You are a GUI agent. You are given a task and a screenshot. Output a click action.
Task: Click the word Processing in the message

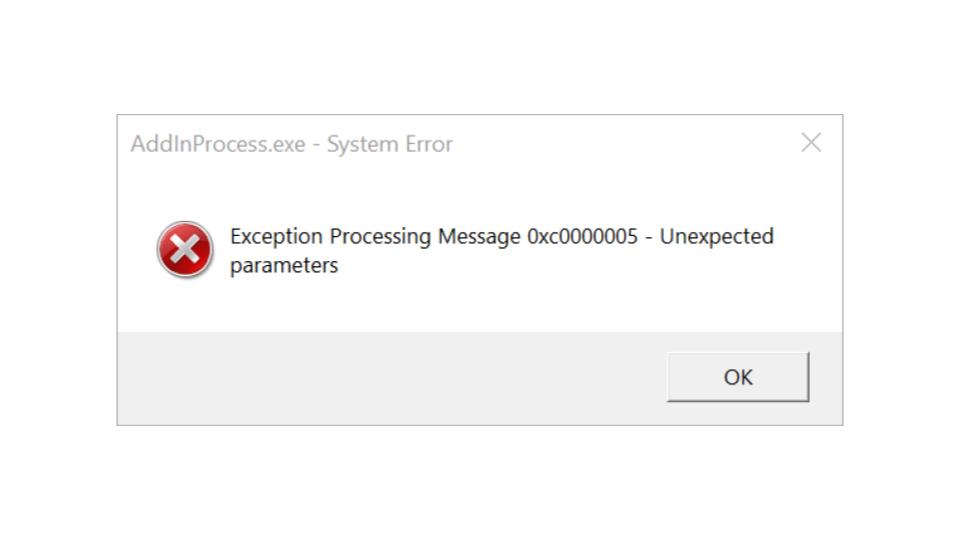(x=380, y=237)
